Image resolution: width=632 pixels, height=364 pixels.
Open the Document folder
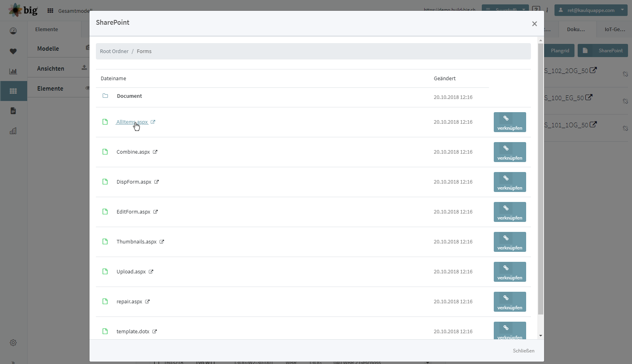coord(129,96)
